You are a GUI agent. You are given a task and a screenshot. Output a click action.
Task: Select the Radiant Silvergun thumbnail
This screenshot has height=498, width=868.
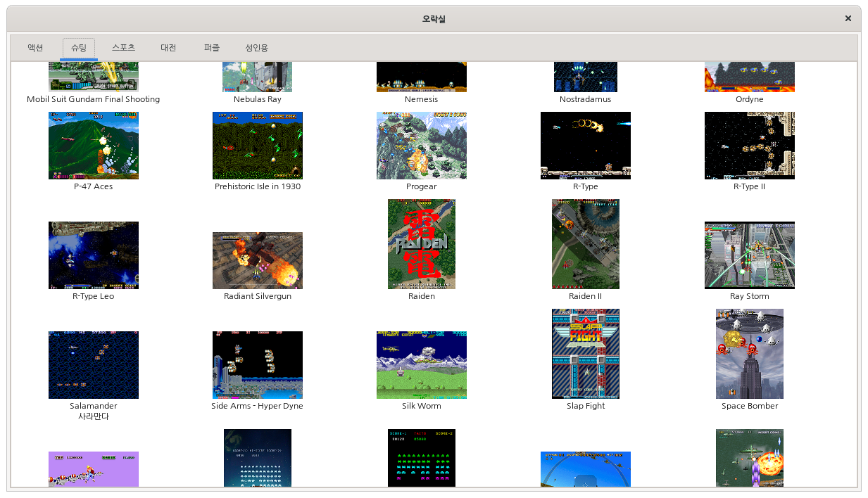(x=258, y=260)
